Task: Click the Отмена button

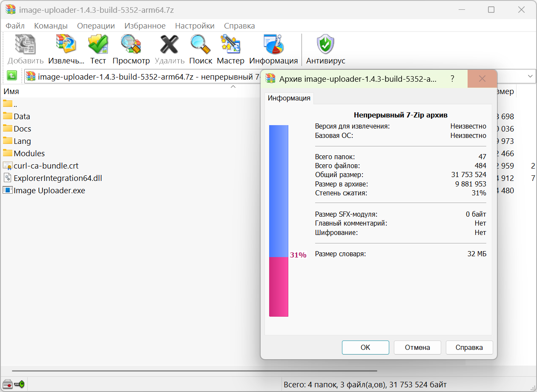Action: click(x=417, y=347)
